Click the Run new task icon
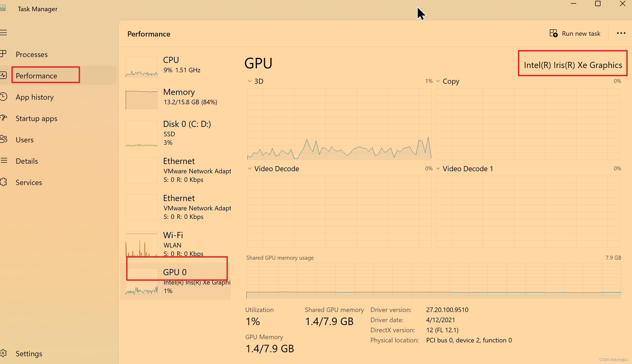This screenshot has width=632, height=364. pyautogui.click(x=553, y=34)
